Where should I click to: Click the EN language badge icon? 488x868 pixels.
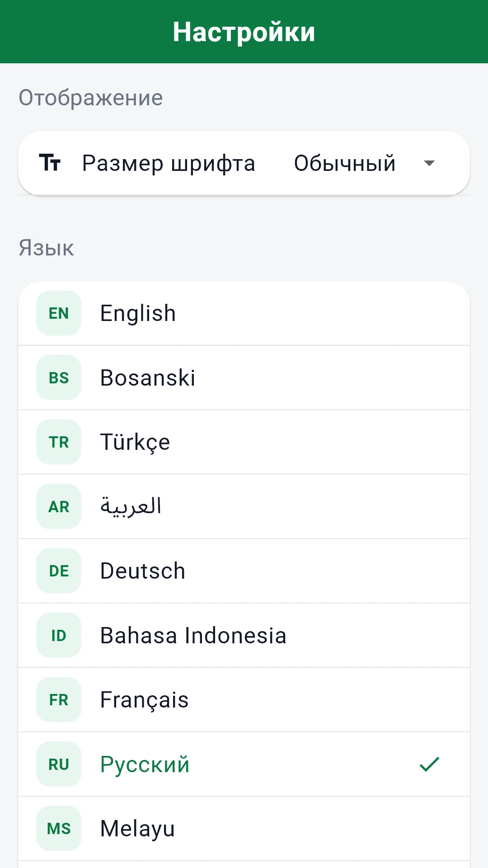click(59, 313)
